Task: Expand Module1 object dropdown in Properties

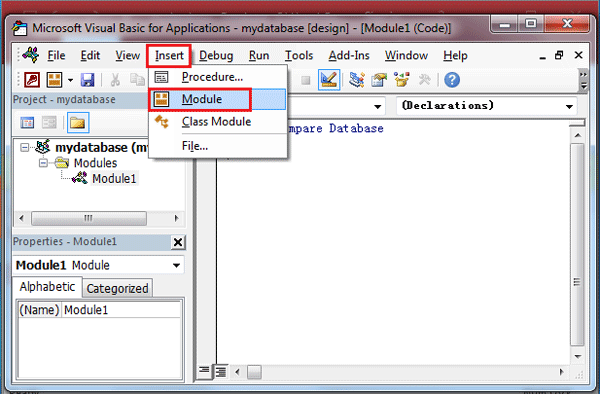Action: tap(176, 265)
